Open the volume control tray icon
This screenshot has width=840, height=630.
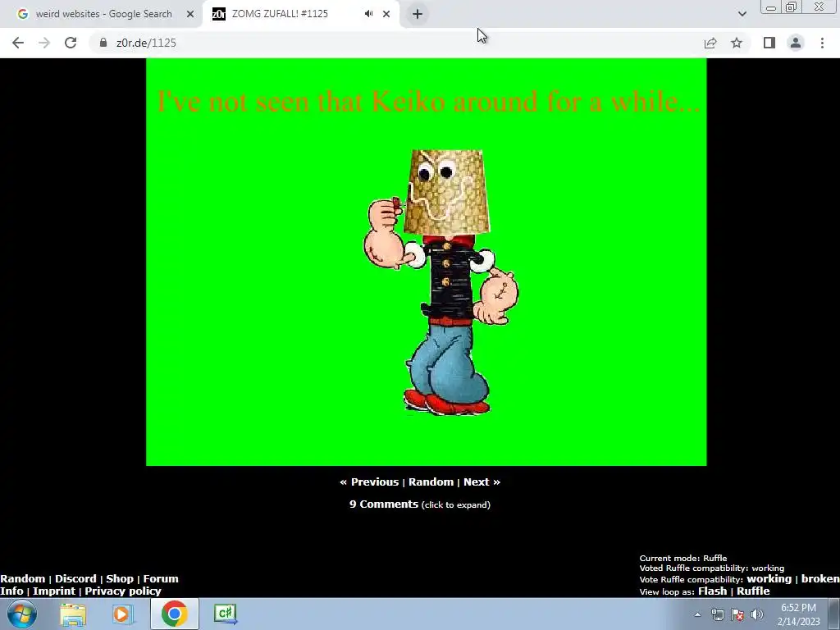(757, 614)
